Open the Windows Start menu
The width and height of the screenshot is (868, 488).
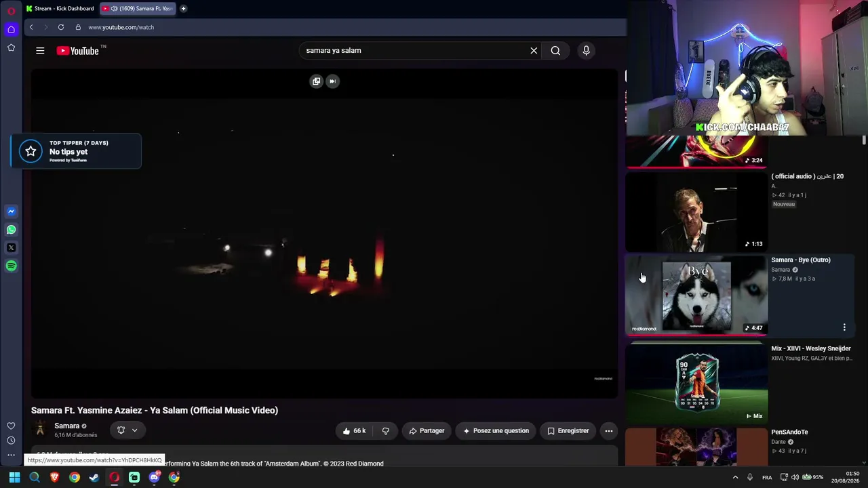14,477
